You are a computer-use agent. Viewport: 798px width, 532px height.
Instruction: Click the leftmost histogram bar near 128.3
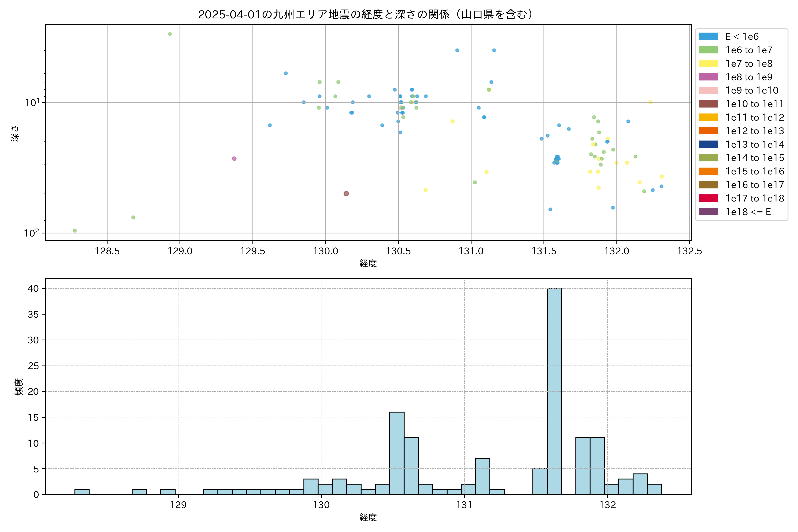82,492
